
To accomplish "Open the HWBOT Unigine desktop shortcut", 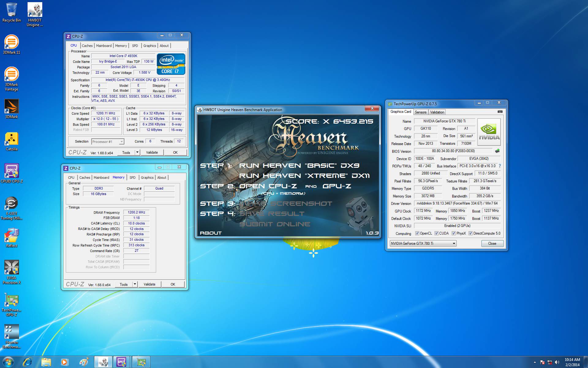I will click(x=35, y=14).
